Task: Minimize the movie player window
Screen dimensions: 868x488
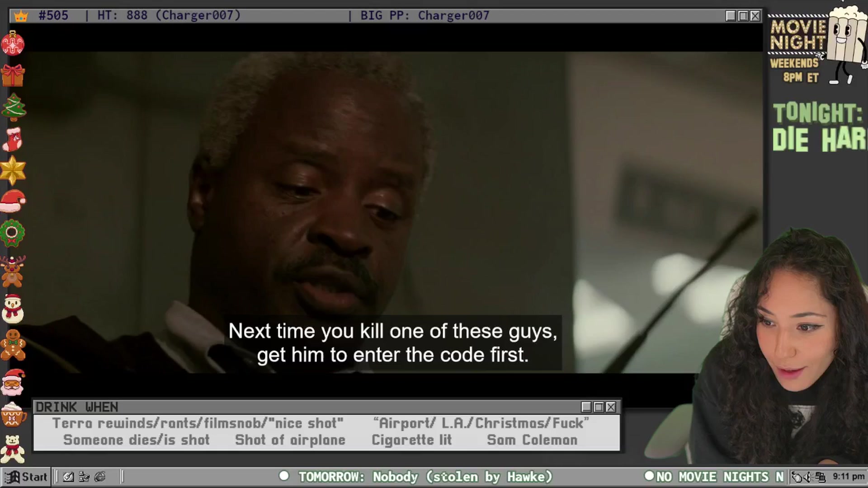Action: (731, 16)
